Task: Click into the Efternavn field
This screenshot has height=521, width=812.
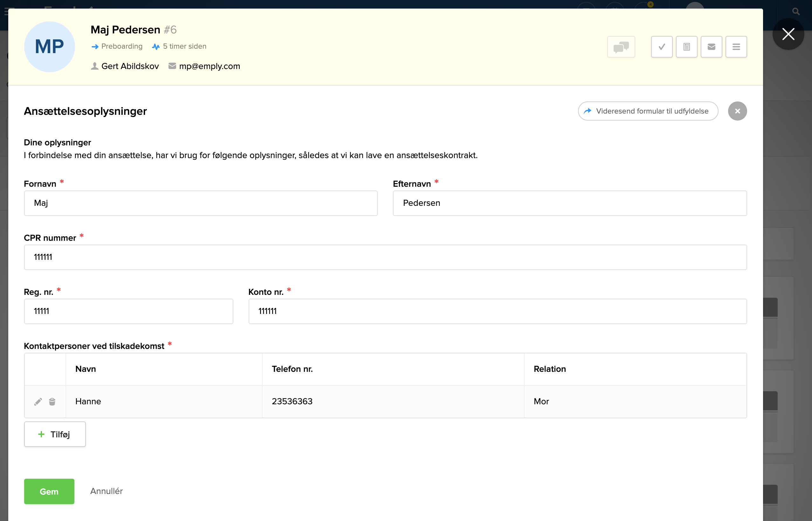Action: coord(569,203)
